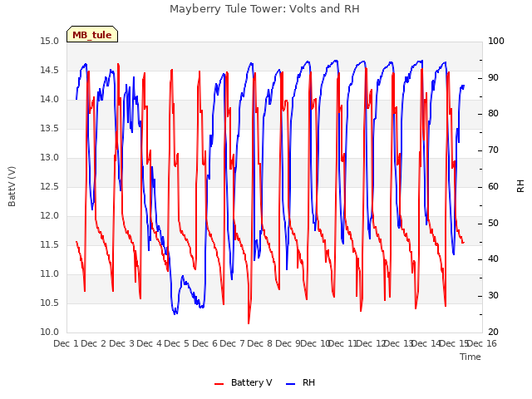
Task: Click the 'Dec 11' x-axis tick label
Action: coord(343,343)
